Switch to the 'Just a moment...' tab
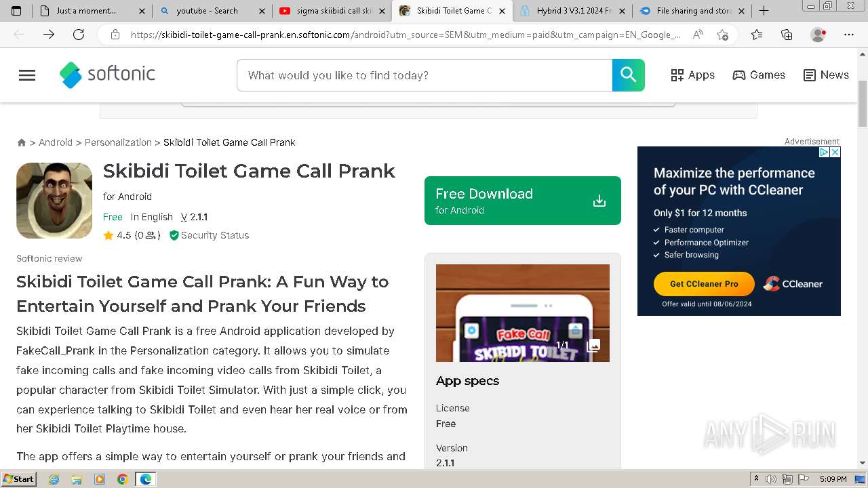The height and width of the screenshot is (488, 868). 92,11
